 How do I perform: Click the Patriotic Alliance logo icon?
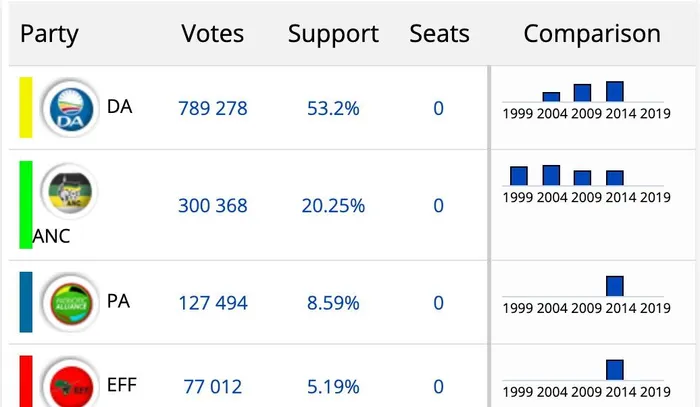pyautogui.click(x=68, y=302)
